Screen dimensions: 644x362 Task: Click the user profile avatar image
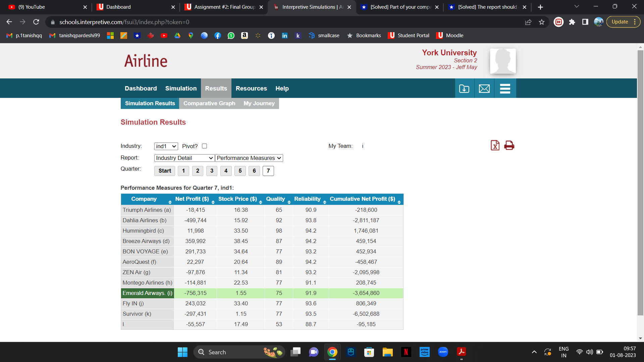click(x=503, y=61)
